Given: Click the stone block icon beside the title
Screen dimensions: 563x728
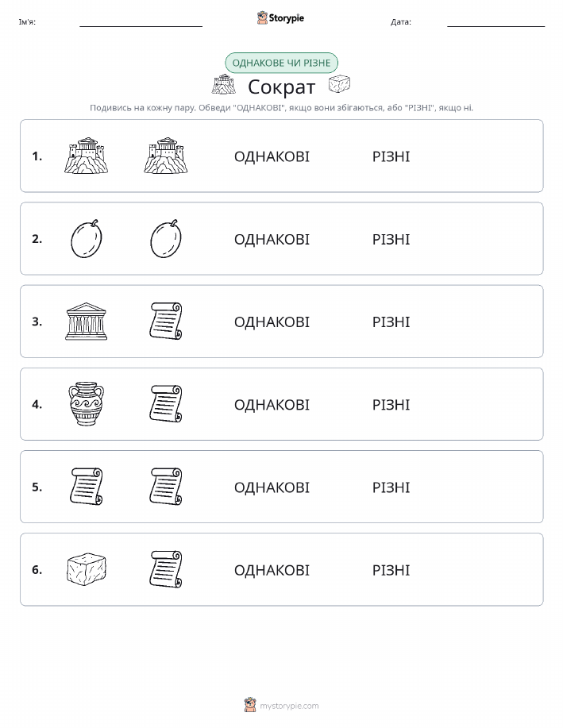Looking at the screenshot, I should tap(339, 84).
